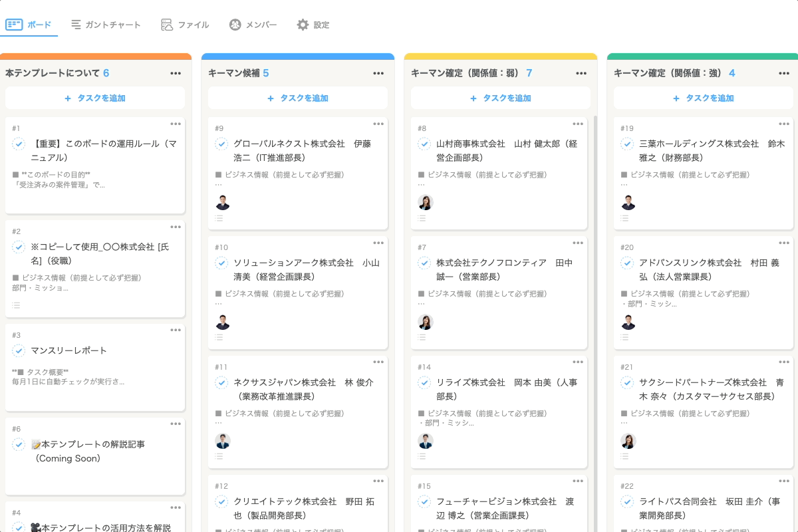798x532 pixels.
Task: Click assignee avatar on ソリューションアーク card
Action: click(223, 322)
